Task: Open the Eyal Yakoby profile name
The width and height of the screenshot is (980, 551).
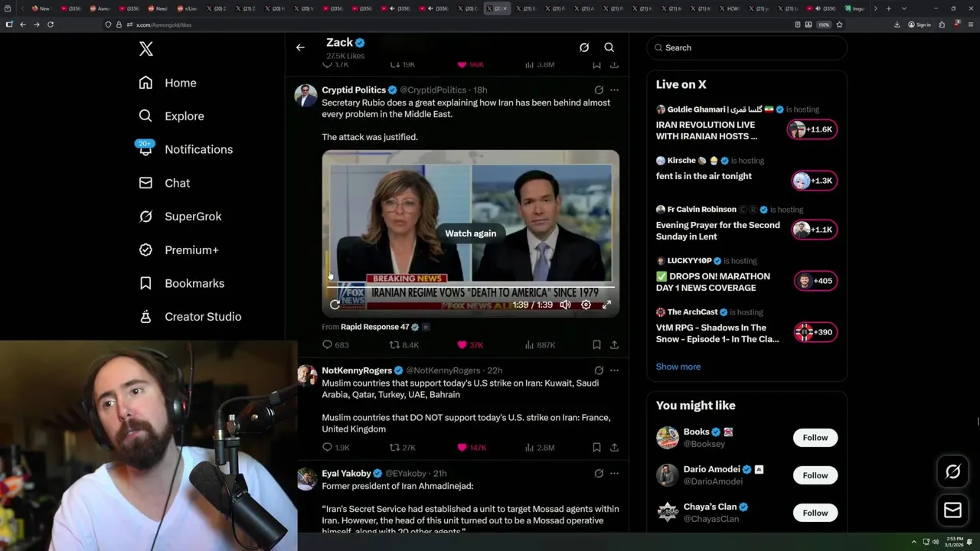Action: pos(347,474)
